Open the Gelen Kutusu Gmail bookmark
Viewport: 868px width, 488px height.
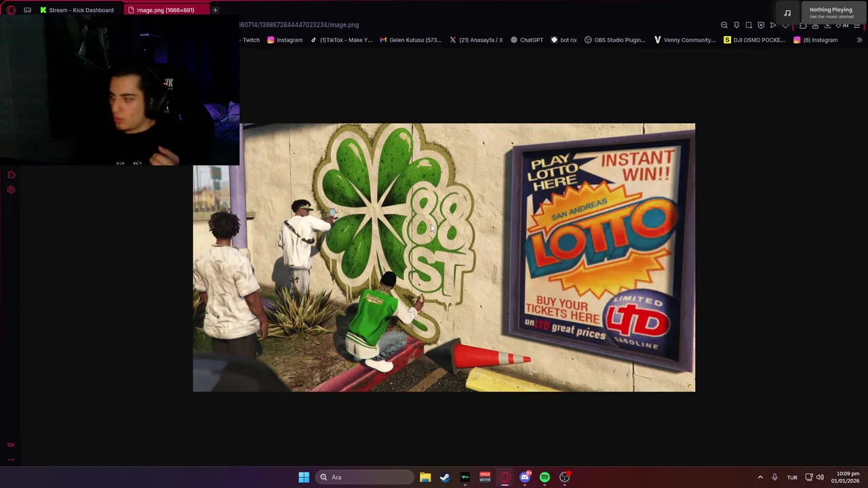point(410,40)
